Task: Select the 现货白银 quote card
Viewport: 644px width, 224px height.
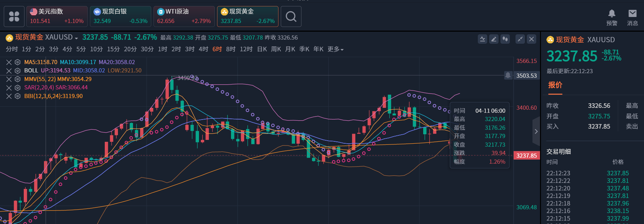Action: [x=121, y=16]
